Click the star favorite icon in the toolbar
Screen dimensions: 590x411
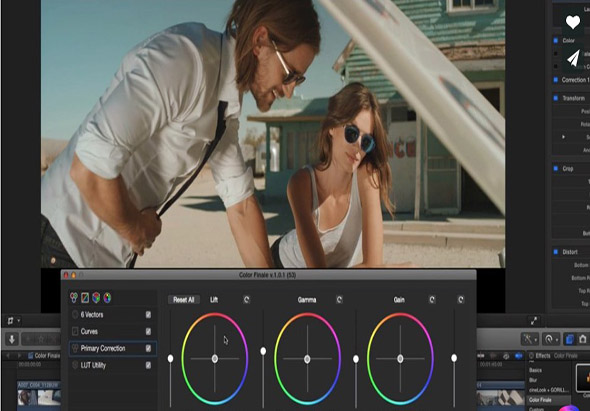[x=41, y=339]
